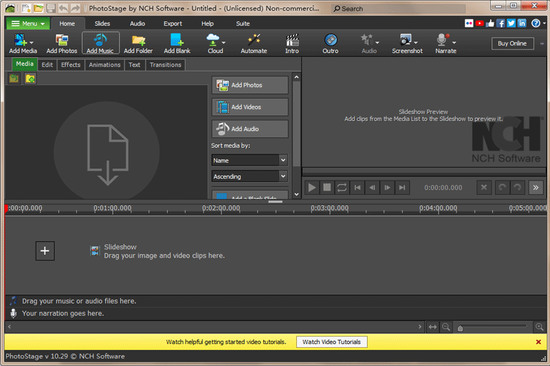Stop the slideshow preview playback
Viewport: 550px width, 366px height.
click(x=327, y=187)
